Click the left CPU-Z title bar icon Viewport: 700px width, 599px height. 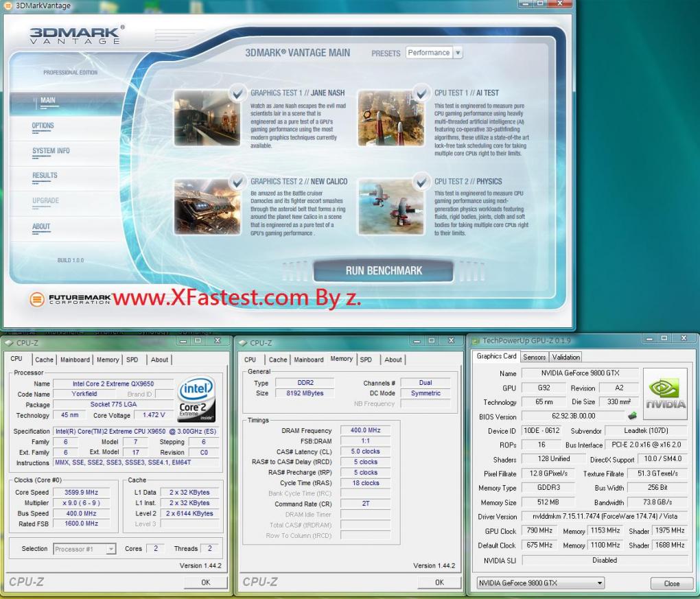[9, 343]
